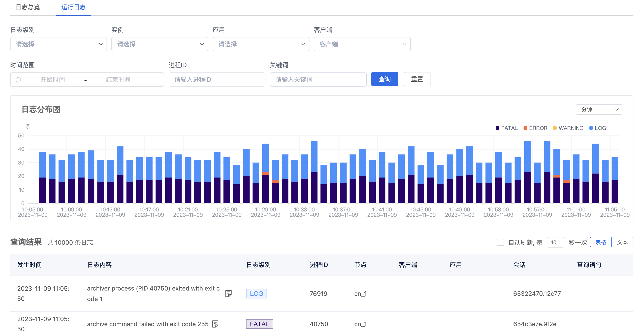Click the 查询 button
The image size is (644, 335).
pos(384,79)
